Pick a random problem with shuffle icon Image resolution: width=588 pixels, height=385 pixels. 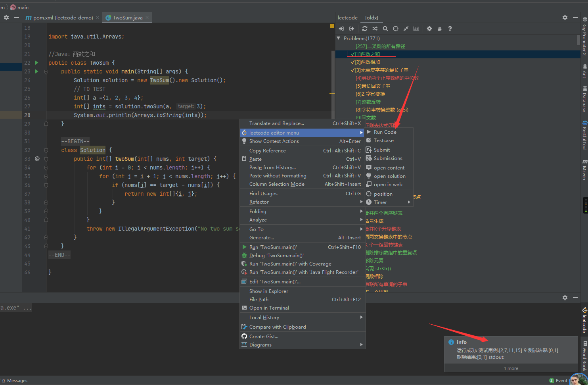click(x=375, y=29)
